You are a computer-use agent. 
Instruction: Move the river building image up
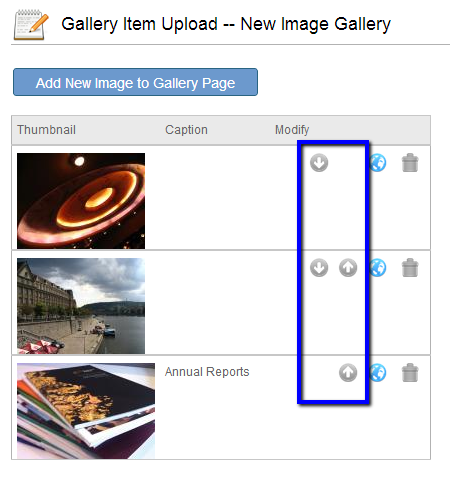coord(348,268)
